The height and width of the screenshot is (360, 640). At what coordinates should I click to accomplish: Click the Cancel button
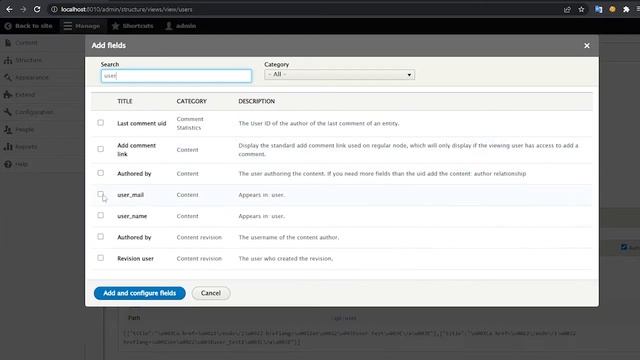tap(211, 293)
